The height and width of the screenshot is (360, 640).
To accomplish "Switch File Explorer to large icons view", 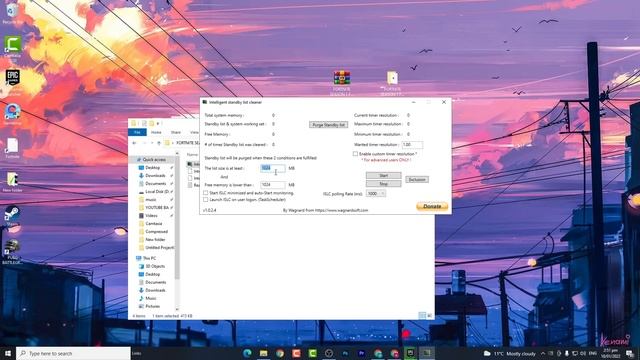I will (429, 316).
